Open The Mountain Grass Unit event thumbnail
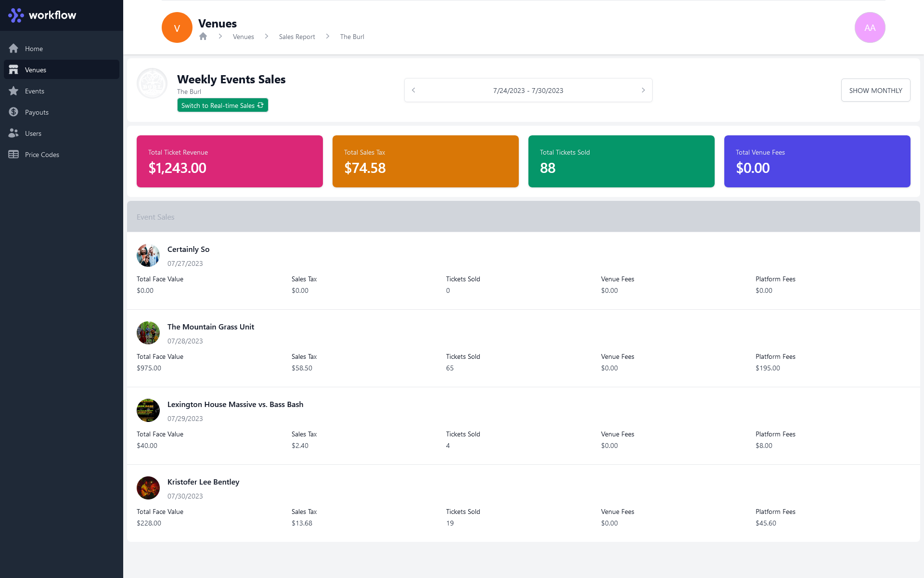 (148, 333)
